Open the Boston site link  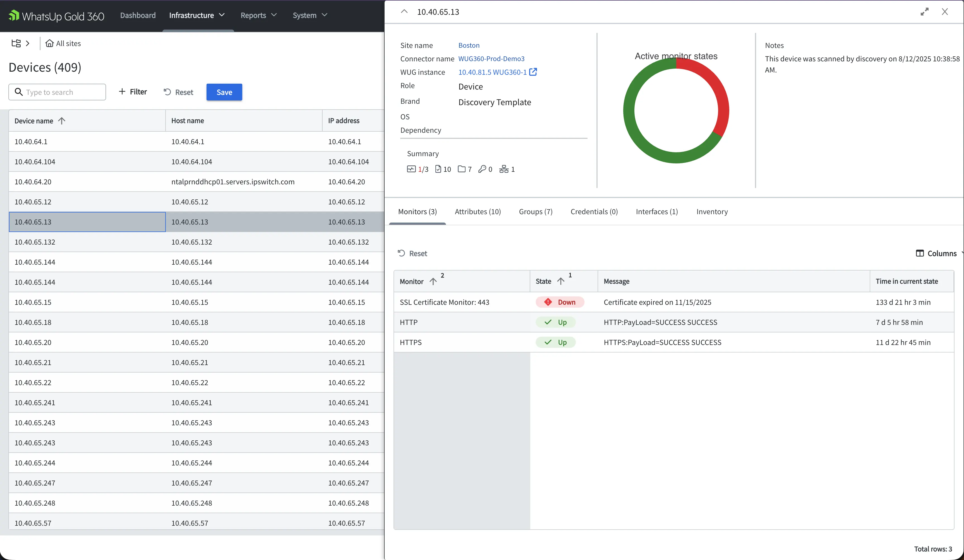coord(469,45)
